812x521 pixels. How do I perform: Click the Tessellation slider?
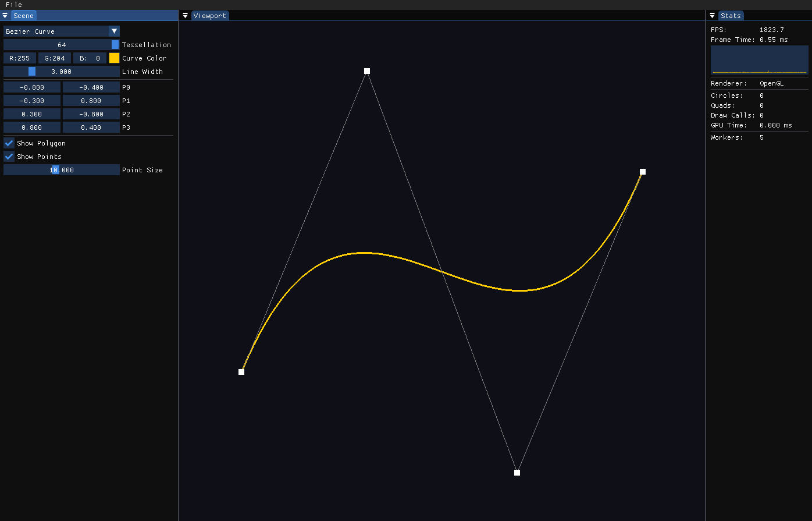pos(61,45)
